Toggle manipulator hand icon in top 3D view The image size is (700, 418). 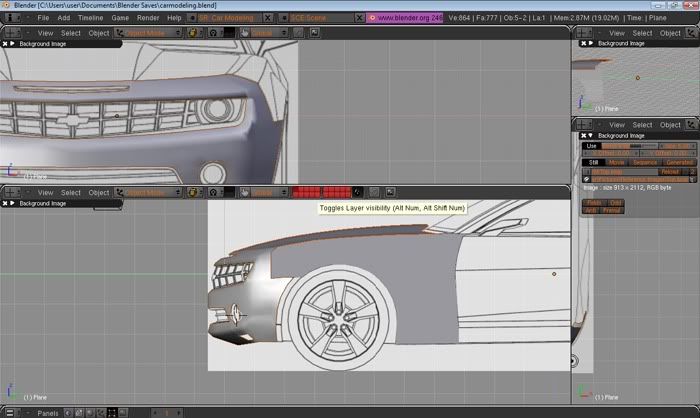[245, 33]
